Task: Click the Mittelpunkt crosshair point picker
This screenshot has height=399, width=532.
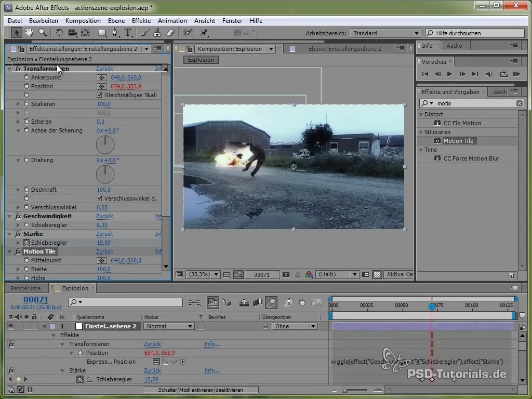Action: (x=101, y=261)
